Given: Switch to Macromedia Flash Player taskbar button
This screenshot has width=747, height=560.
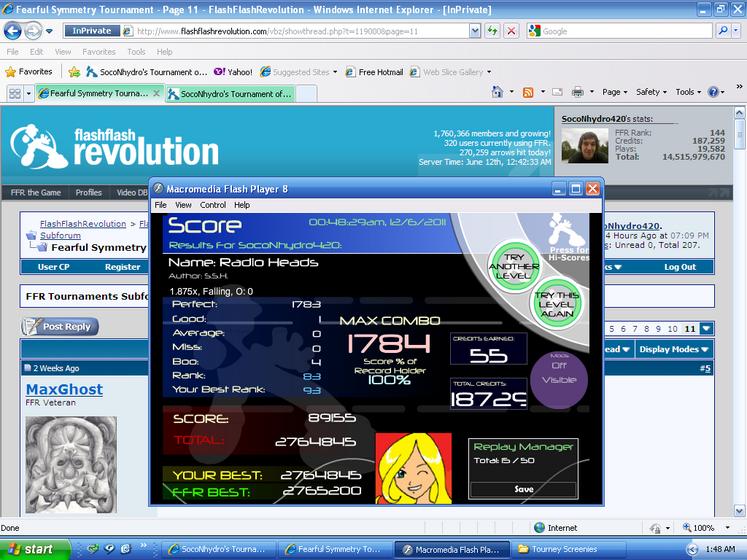Looking at the screenshot, I should 452,550.
